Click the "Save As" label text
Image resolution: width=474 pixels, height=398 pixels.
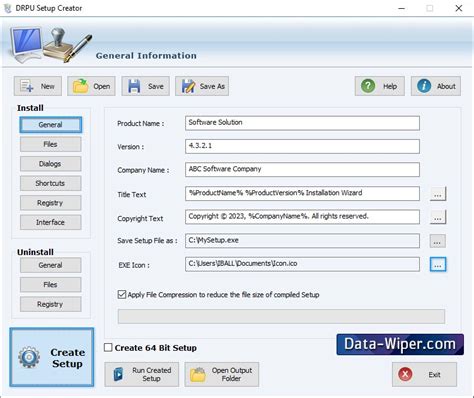212,86
